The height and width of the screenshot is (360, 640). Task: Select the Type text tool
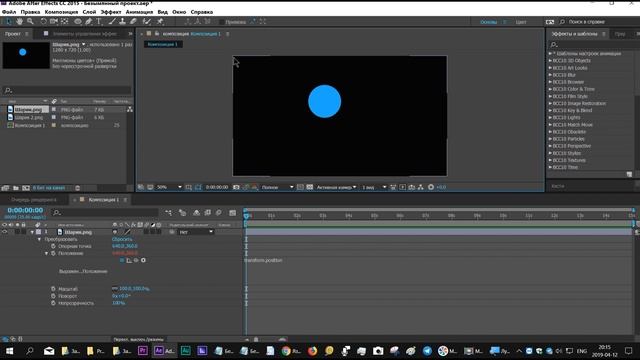click(x=99, y=21)
